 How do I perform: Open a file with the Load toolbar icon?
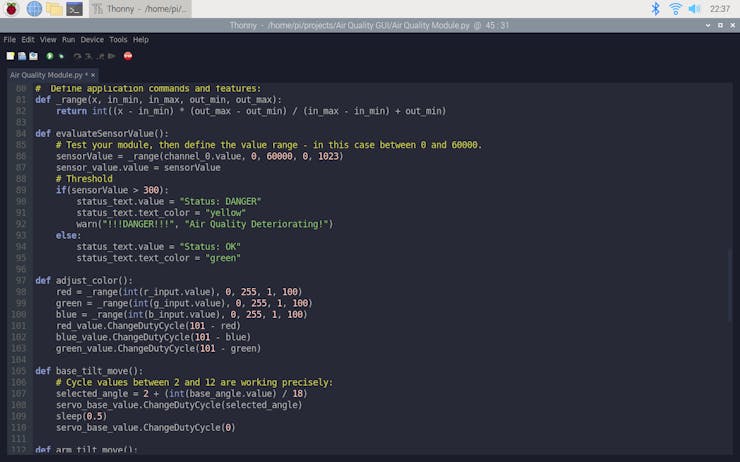pyautogui.click(x=22, y=56)
